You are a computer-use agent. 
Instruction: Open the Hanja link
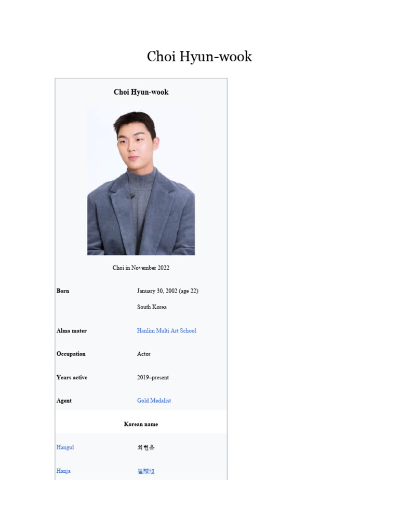click(63, 471)
